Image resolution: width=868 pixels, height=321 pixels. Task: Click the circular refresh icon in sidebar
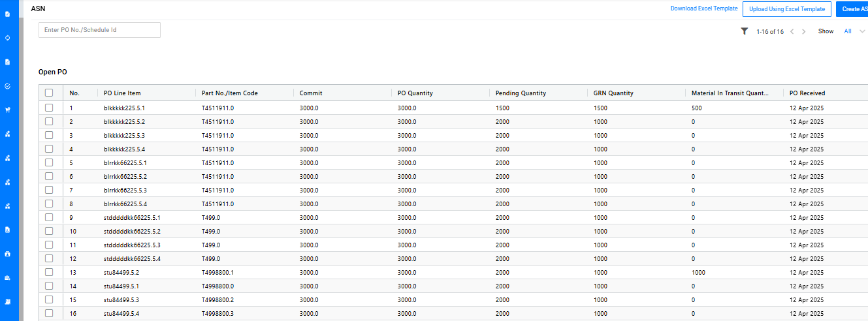pyautogui.click(x=7, y=38)
